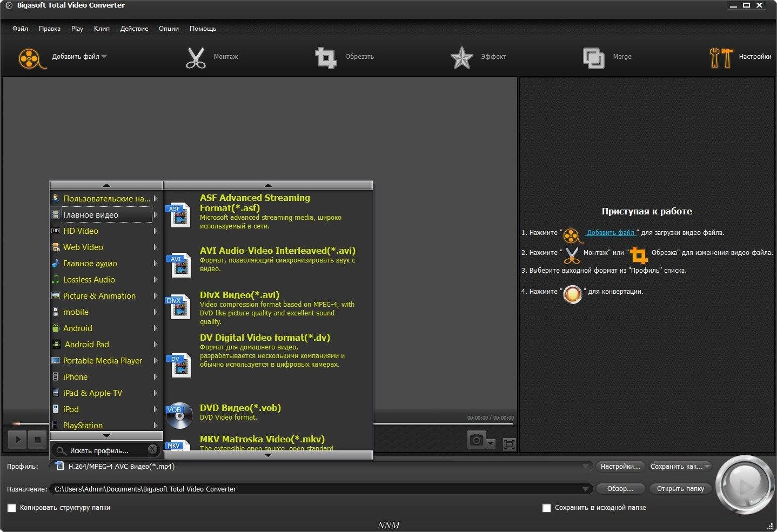Screen dimensions: 777x532
Task: Choose the ASF format file icon
Action: 179,216
